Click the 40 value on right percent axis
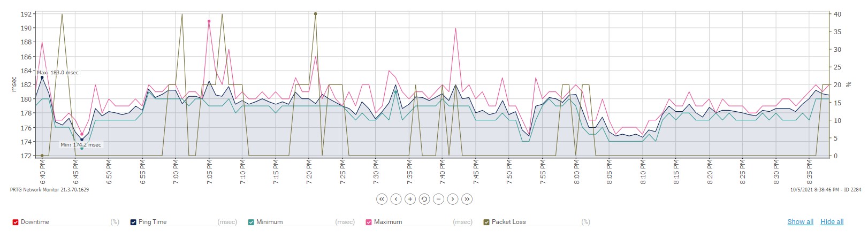This screenshot has width=868, height=239. click(x=837, y=14)
